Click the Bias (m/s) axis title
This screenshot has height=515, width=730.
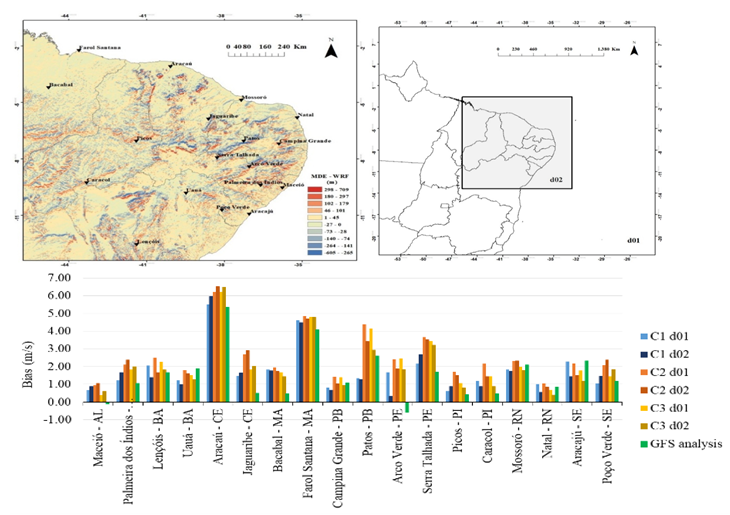[27, 365]
